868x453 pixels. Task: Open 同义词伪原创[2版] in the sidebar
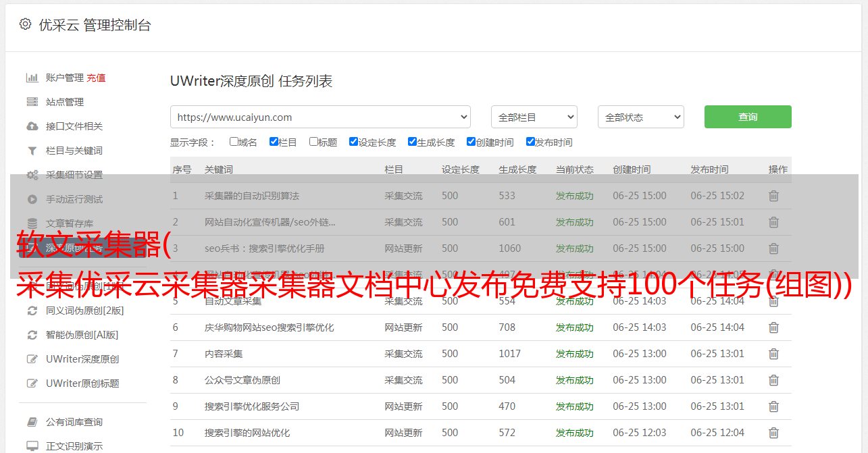coord(85,311)
